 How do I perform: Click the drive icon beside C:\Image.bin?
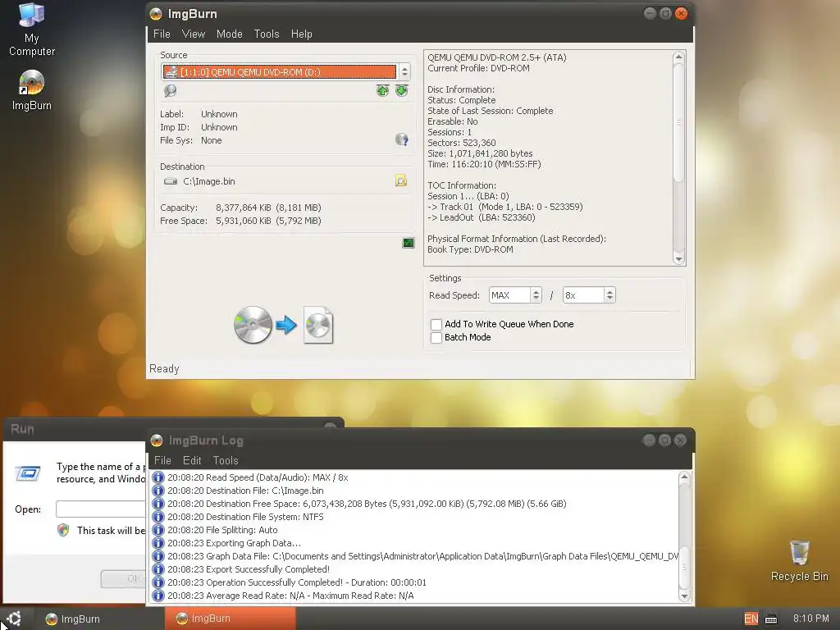click(171, 181)
